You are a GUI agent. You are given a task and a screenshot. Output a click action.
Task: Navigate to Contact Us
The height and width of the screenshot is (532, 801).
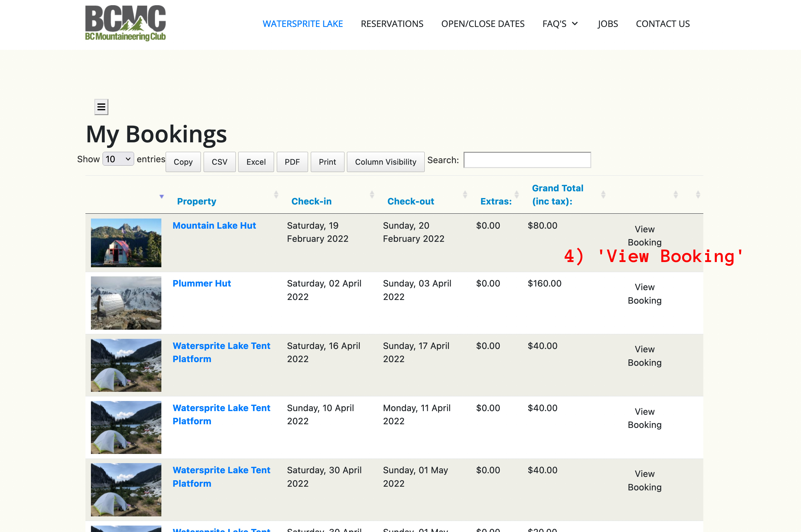coord(663,24)
